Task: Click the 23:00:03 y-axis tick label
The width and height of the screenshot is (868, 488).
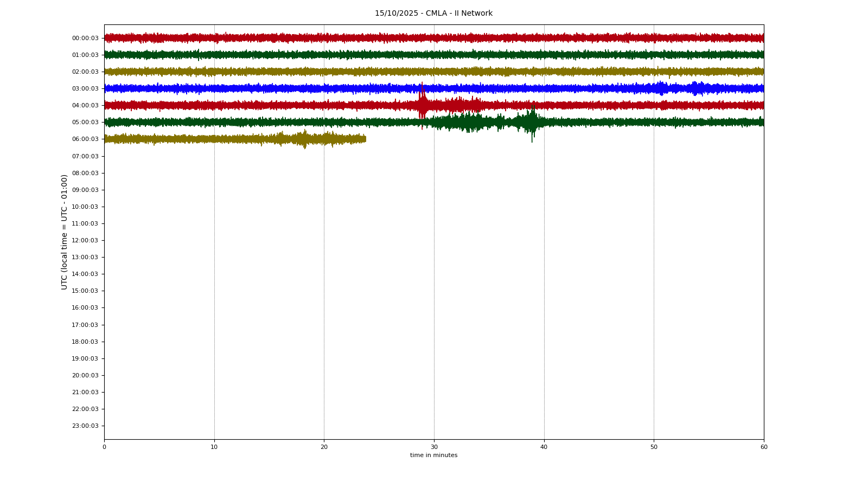Action: click(x=85, y=426)
